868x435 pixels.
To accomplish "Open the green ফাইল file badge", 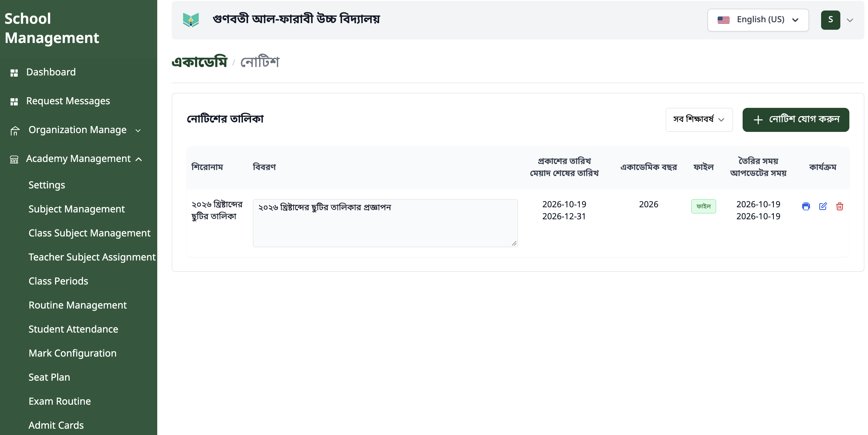I will 703,206.
